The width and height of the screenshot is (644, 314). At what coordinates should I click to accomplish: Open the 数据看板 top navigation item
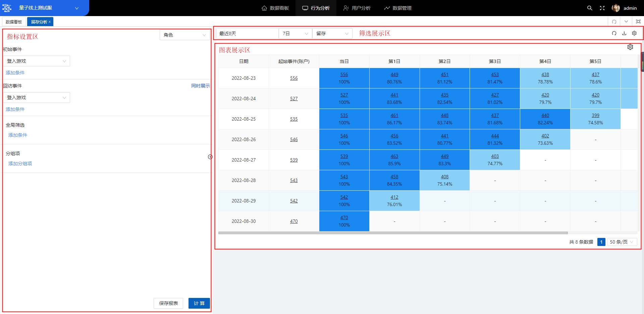click(275, 8)
